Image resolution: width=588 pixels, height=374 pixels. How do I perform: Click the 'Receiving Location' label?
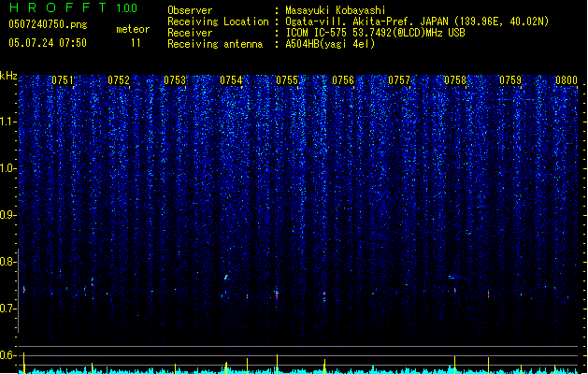218,22
